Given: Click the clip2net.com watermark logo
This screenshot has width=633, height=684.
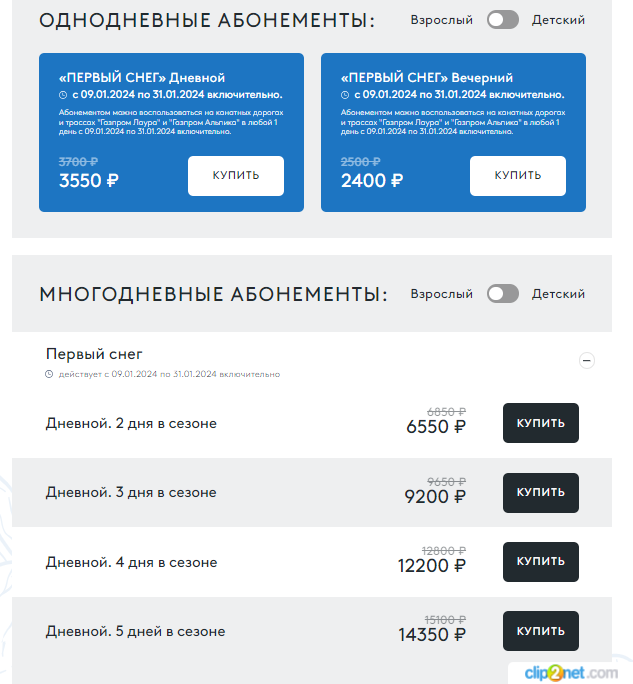Looking at the screenshot, I should (x=571, y=673).
